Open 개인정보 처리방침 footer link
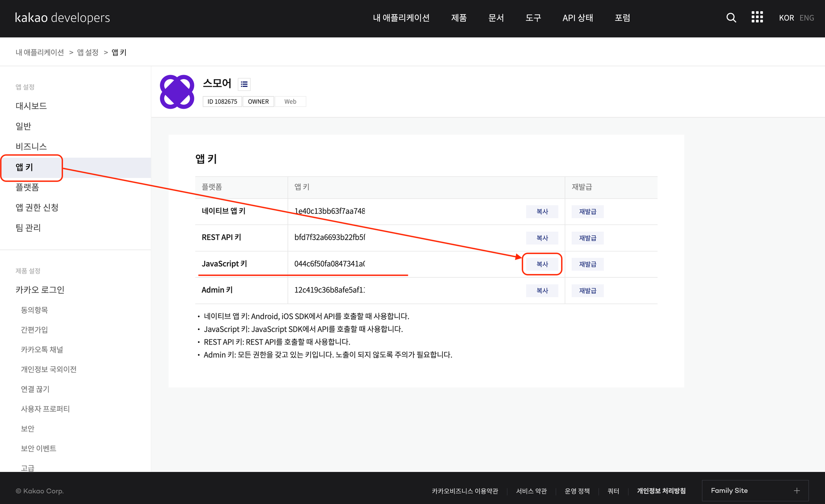Screen dimensions: 825x504 pyautogui.click(x=661, y=491)
